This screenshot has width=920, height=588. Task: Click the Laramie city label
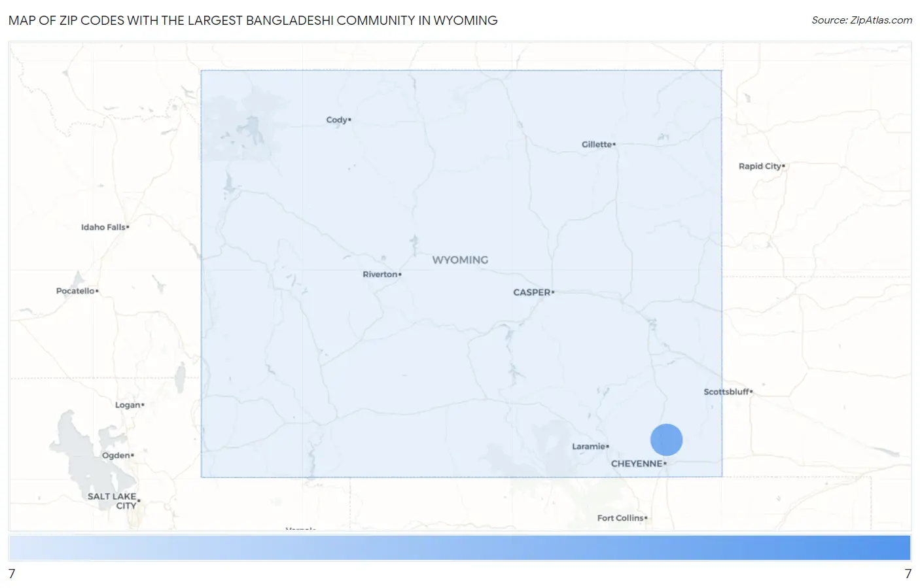pyautogui.click(x=590, y=447)
